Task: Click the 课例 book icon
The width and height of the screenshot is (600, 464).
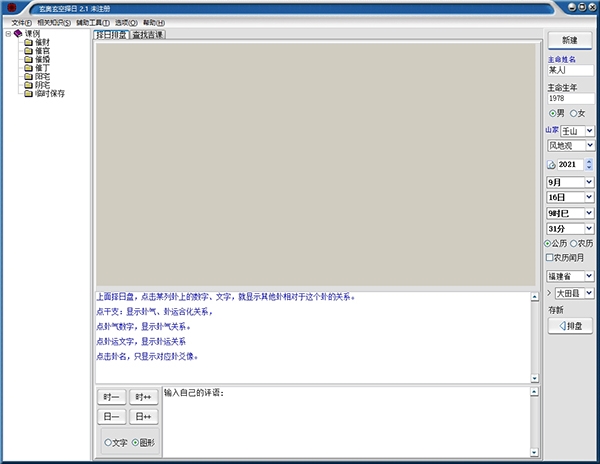Action: click(18, 34)
